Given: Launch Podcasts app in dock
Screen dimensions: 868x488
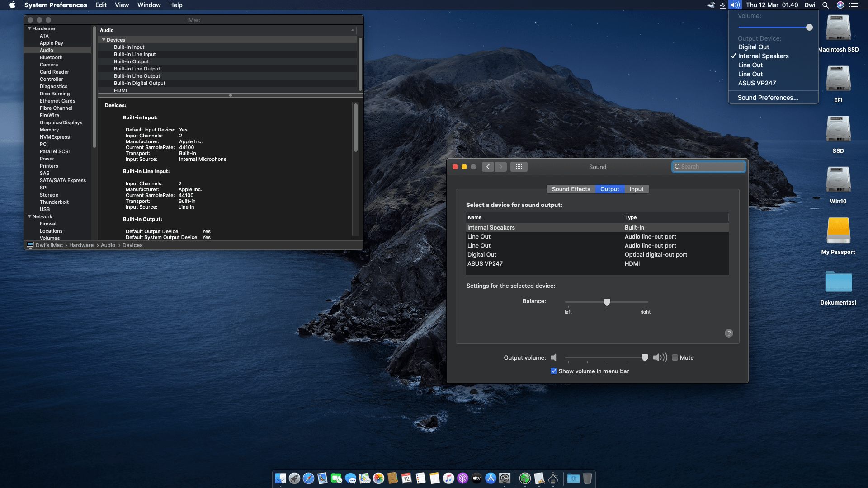Looking at the screenshot, I should point(462,478).
